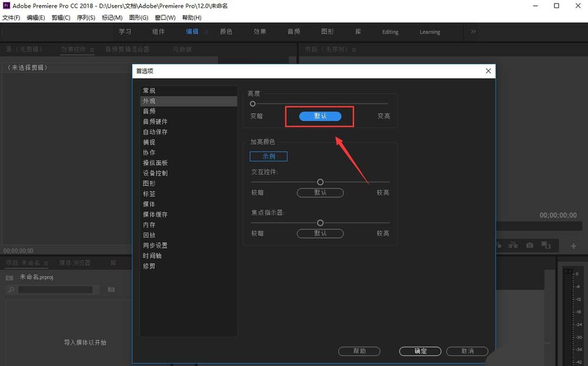Click the 默认 button under 交互控件

pyautogui.click(x=320, y=193)
